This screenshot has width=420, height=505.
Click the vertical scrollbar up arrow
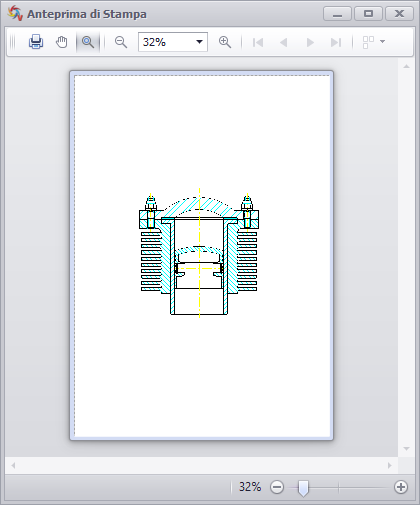pos(406,66)
